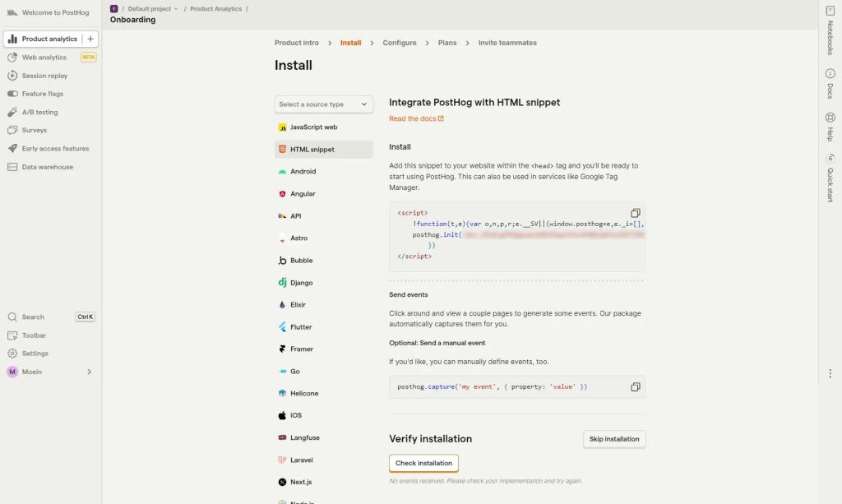Select the Install step
Viewport: 842px width, 504px height.
coord(350,43)
